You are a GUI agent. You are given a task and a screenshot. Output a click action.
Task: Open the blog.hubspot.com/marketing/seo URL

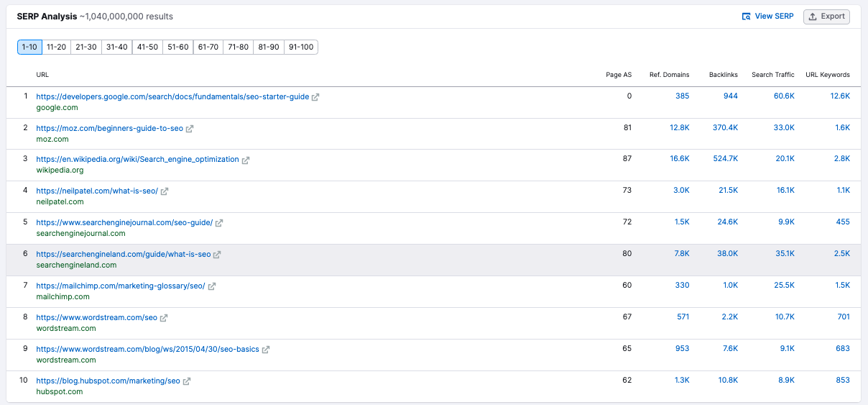click(108, 381)
